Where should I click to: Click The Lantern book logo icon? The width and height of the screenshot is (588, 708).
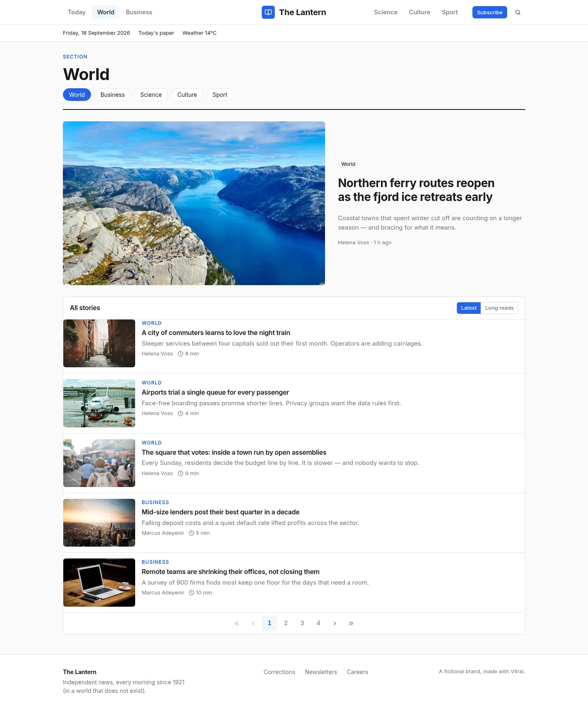pyautogui.click(x=268, y=12)
